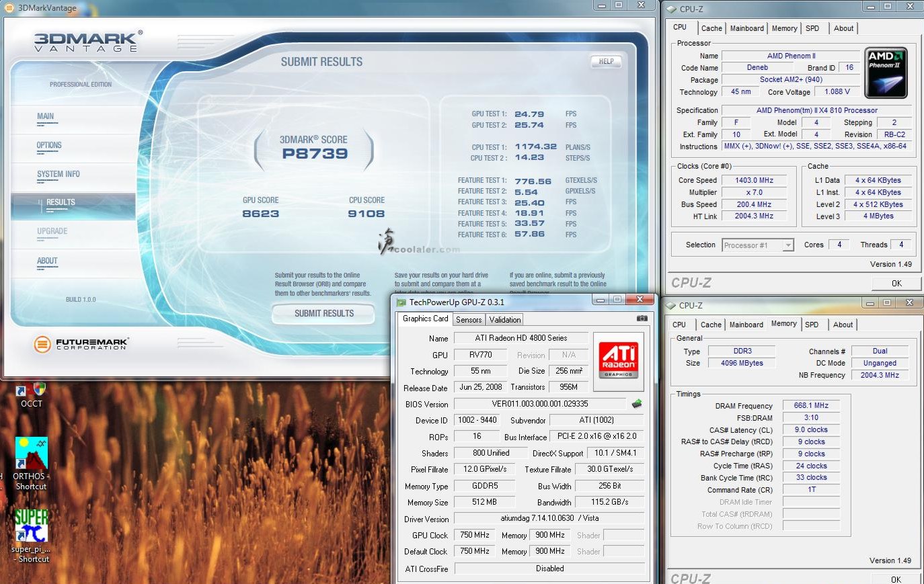Click the Futuremark Corporation logo

[81, 344]
